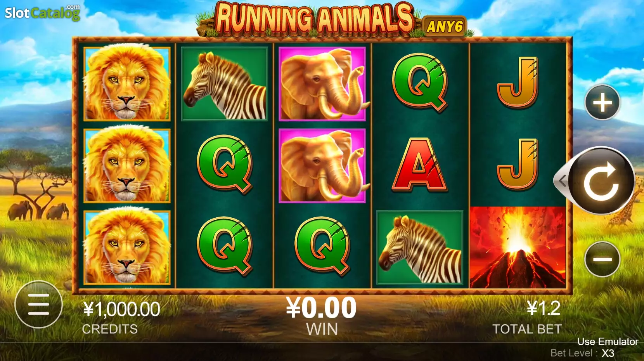Click the ANY6 badge beside the title
The image size is (644, 361).
[445, 26]
